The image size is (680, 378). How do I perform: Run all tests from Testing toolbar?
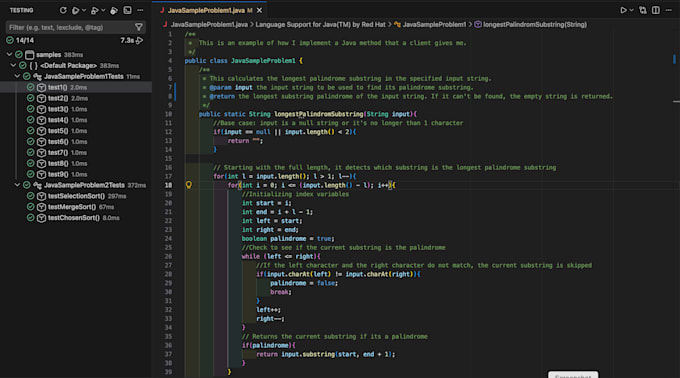click(x=75, y=10)
